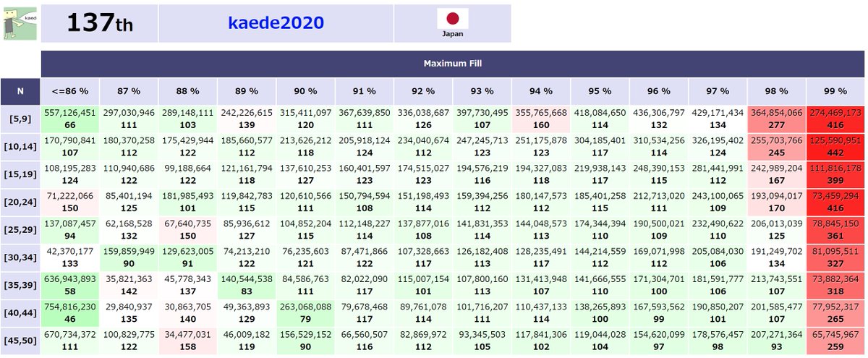Select the 95 % column header
This screenshot has width=868, height=358.
click(600, 91)
